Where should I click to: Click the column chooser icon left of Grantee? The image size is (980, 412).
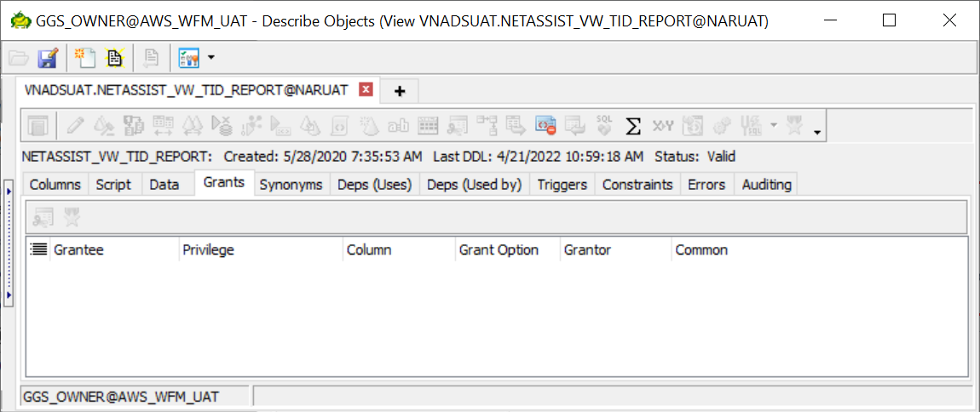coord(38,249)
